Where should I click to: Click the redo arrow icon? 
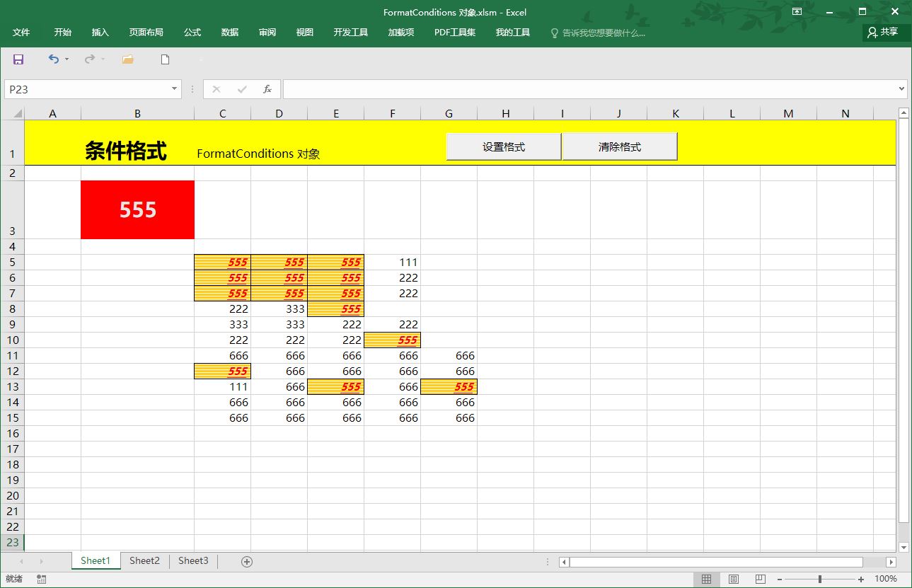(x=89, y=59)
